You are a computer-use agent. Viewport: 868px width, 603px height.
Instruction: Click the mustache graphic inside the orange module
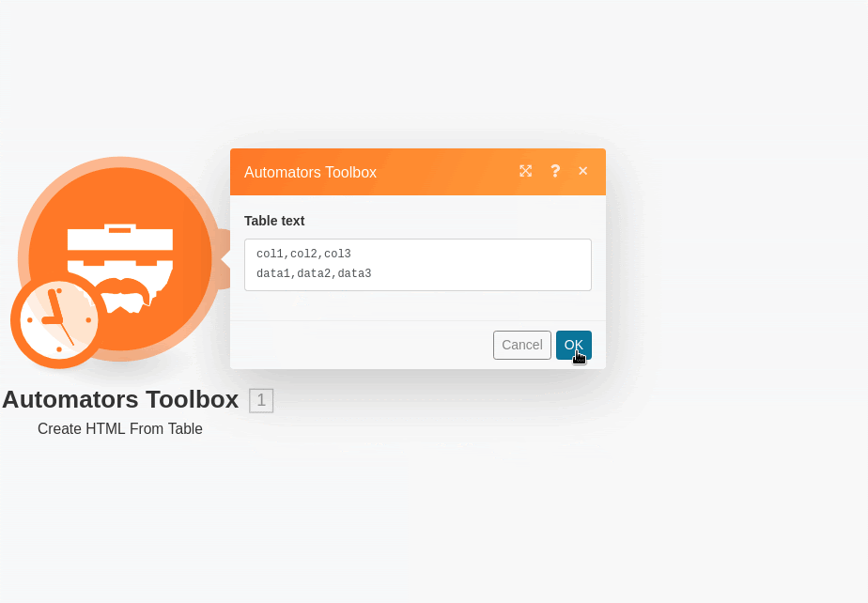click(122, 292)
